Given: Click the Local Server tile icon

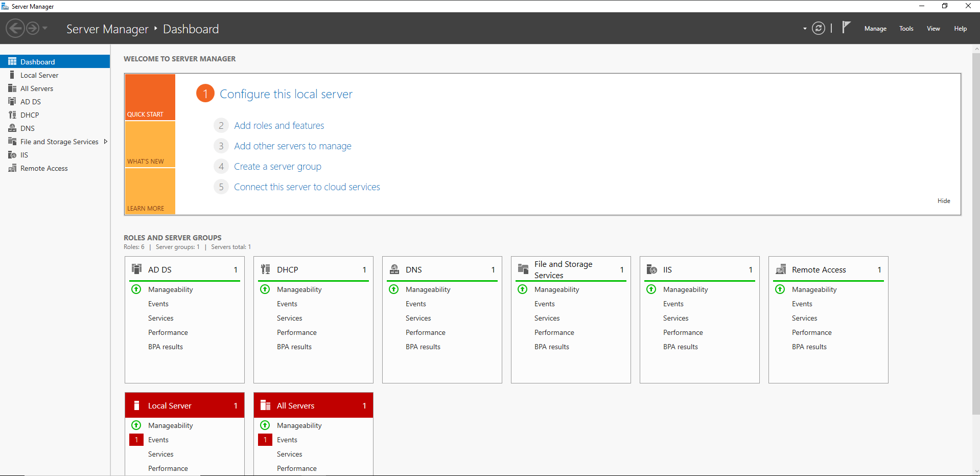Looking at the screenshot, I should 136,405.
